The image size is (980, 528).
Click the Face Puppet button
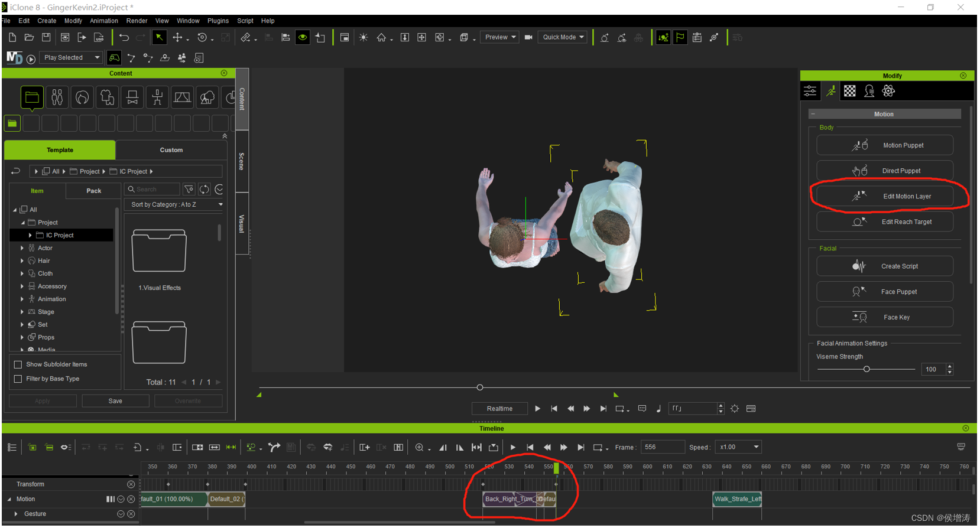click(x=885, y=292)
